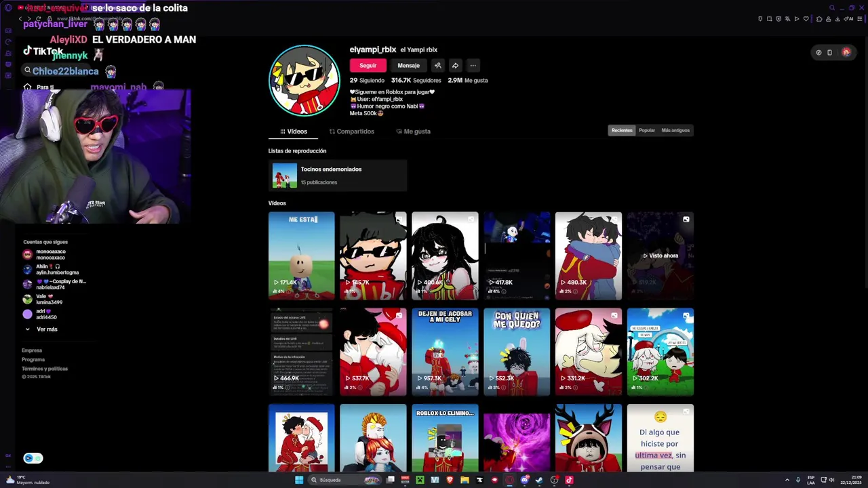Open the Santa video with 537.7K views

point(373,352)
